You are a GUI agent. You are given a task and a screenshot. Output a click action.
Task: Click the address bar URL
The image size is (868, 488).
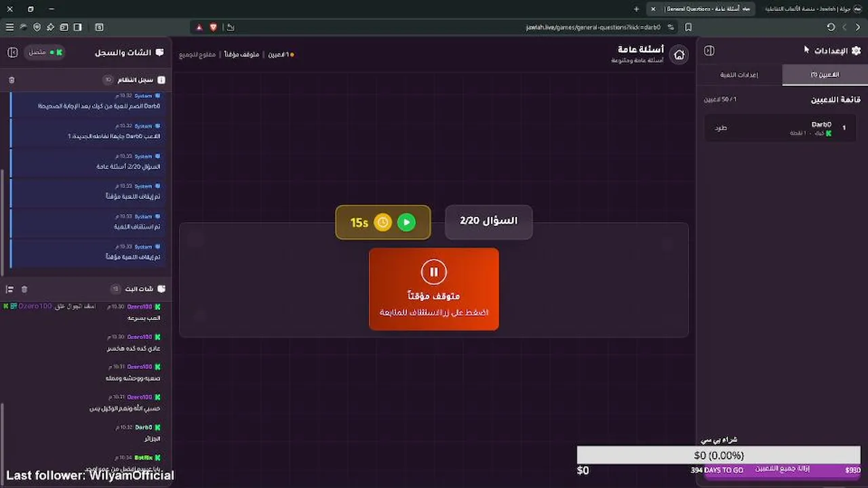coord(593,27)
